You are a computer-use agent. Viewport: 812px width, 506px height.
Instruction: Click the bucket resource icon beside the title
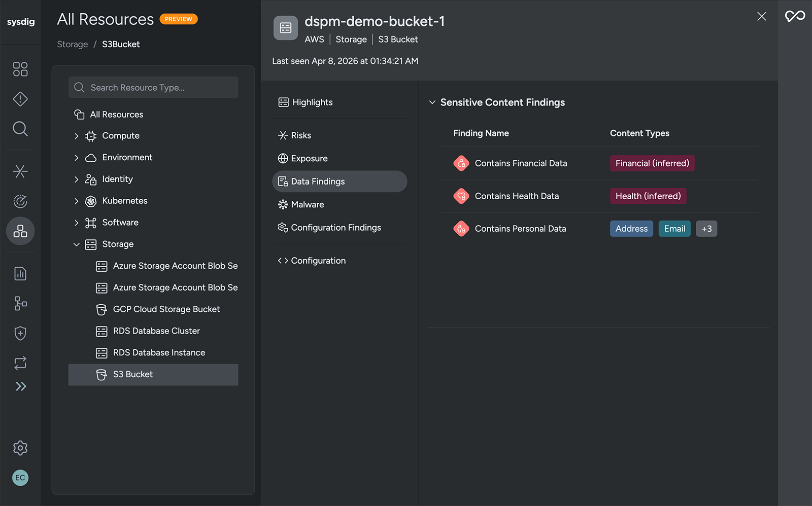(286, 27)
